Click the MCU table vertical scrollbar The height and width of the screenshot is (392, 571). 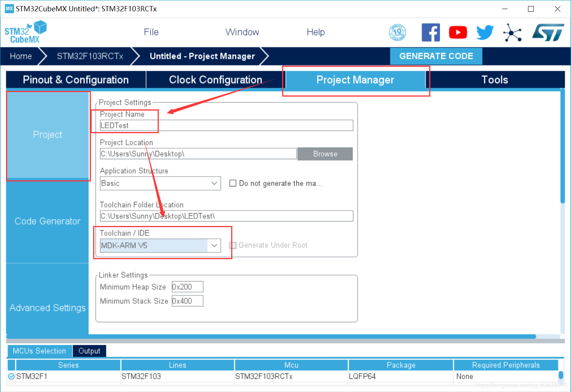[x=561, y=375]
